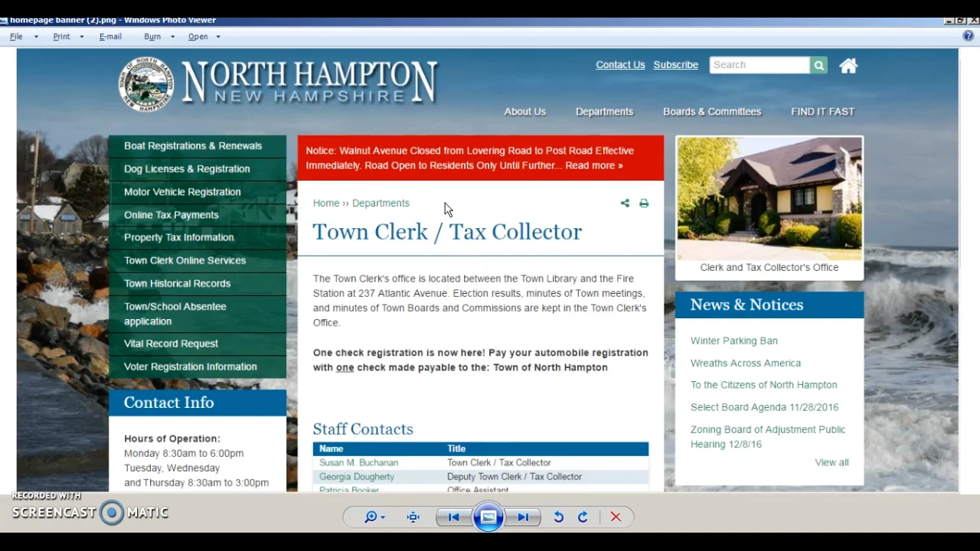Image resolution: width=980 pixels, height=551 pixels.
Task: Open To the Citizens of North Hampton
Action: pyautogui.click(x=764, y=385)
